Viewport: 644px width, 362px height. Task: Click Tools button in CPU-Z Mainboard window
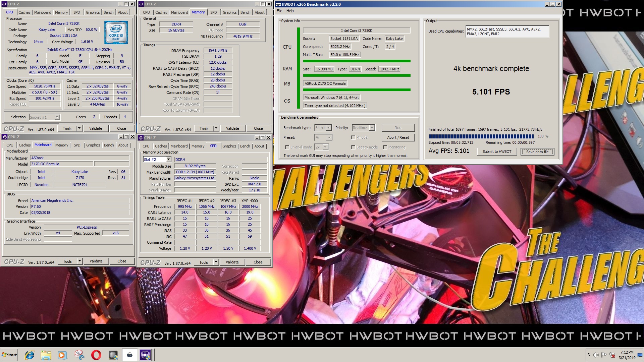point(67,261)
